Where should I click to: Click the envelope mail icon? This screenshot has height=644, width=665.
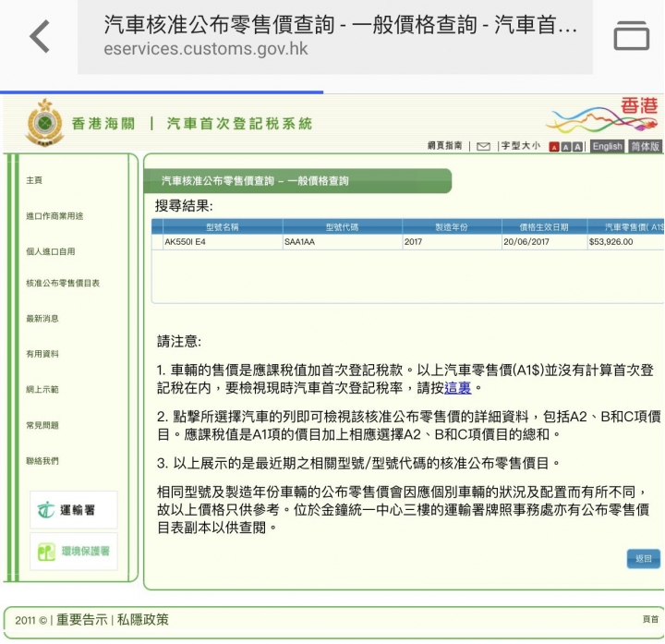click(x=483, y=146)
